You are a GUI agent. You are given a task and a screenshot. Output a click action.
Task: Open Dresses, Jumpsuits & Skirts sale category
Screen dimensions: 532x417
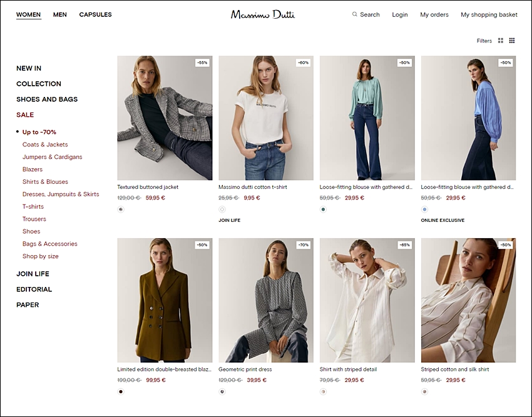pyautogui.click(x=61, y=194)
